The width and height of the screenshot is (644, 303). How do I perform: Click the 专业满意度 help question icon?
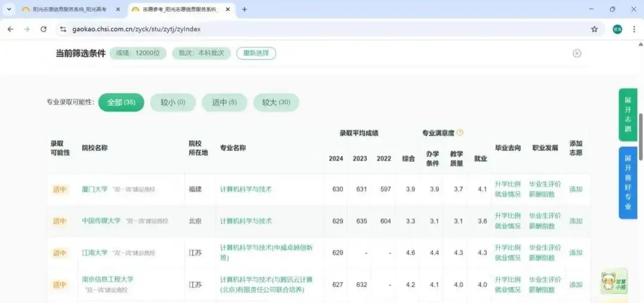pyautogui.click(x=460, y=133)
